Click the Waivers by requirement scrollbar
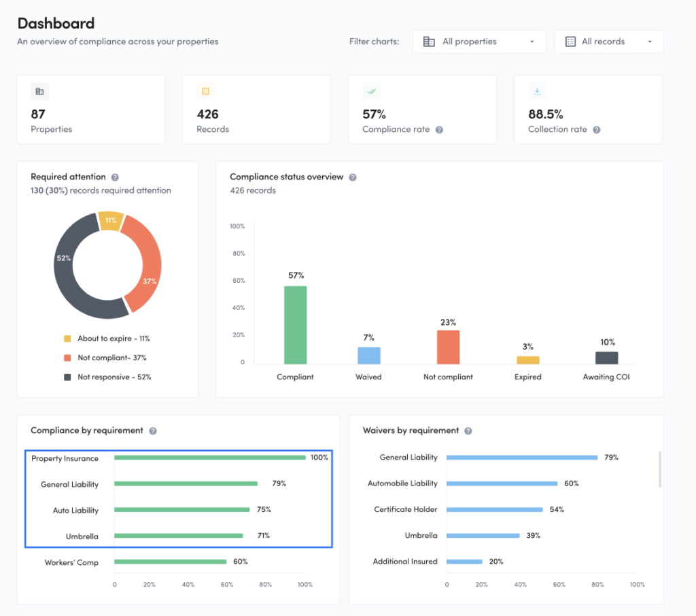This screenshot has height=616, width=696. click(660, 469)
